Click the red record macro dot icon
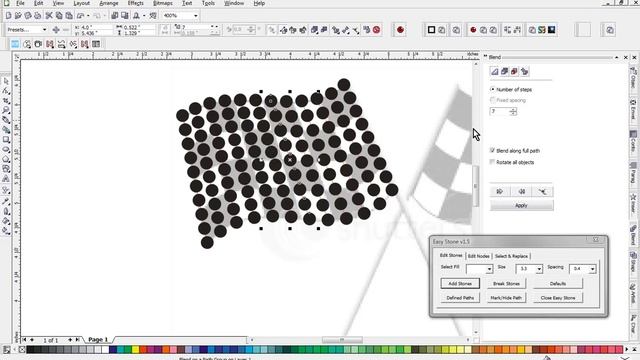 click(400, 30)
